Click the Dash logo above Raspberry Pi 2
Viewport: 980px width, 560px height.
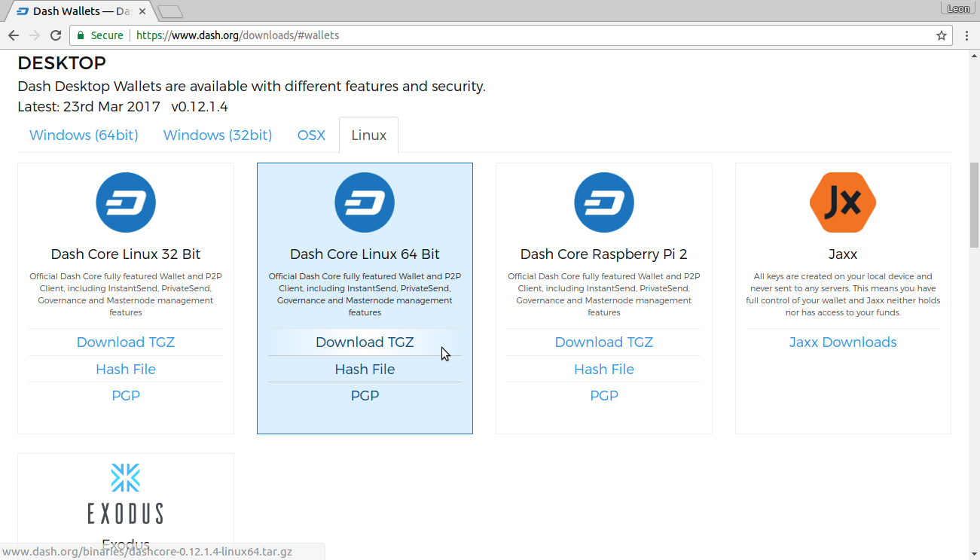click(604, 202)
